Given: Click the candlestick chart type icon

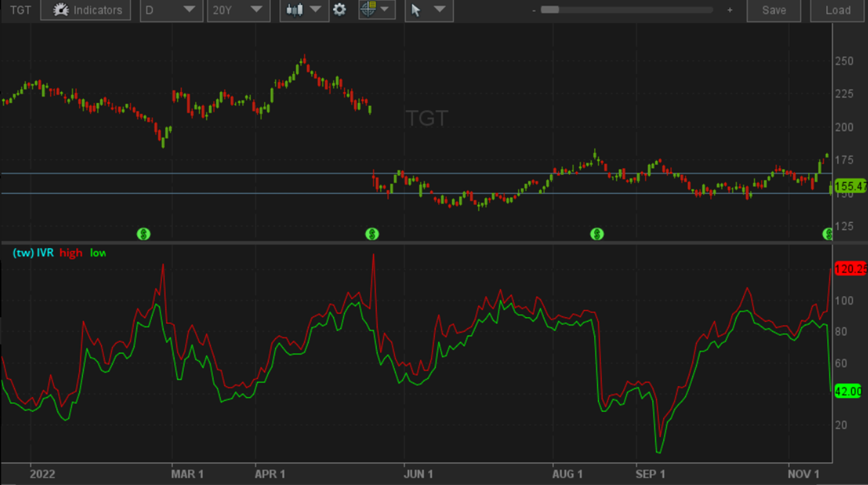Looking at the screenshot, I should click(295, 10).
